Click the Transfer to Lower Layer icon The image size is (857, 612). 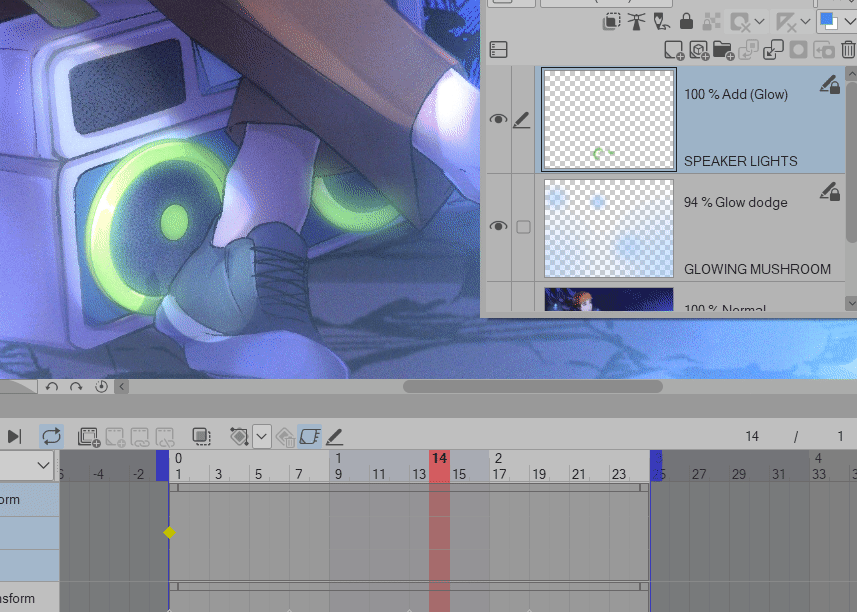coord(748,50)
